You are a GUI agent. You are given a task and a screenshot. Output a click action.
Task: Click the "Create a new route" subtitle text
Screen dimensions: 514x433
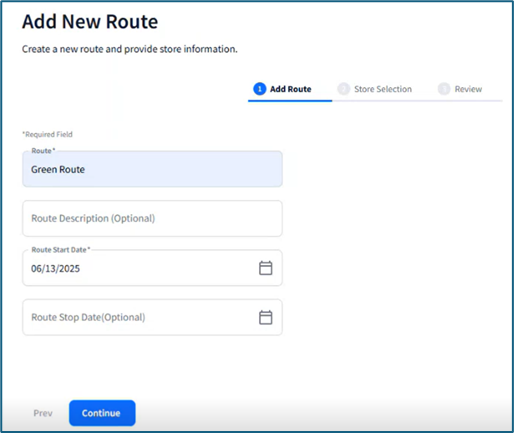tap(130, 49)
